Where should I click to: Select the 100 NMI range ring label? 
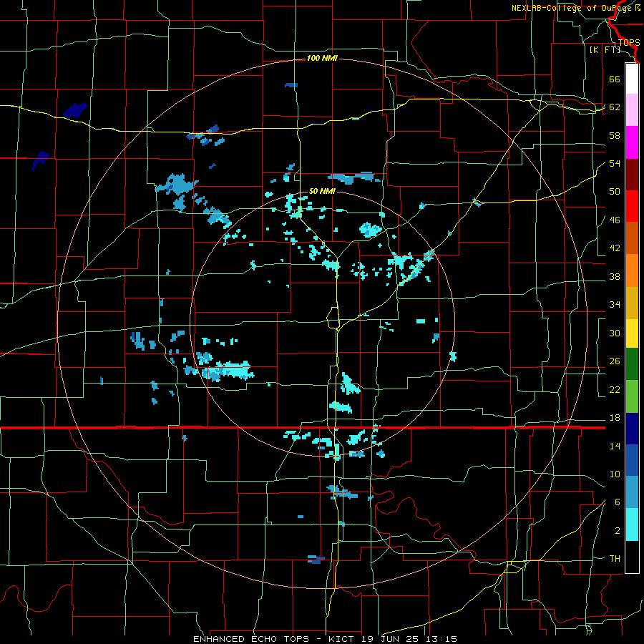[322, 59]
